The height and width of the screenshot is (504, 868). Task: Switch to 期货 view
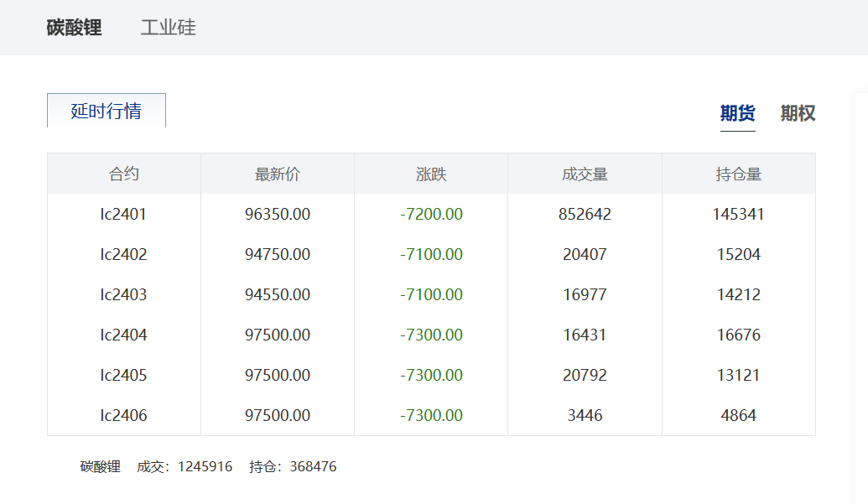pyautogui.click(x=737, y=113)
